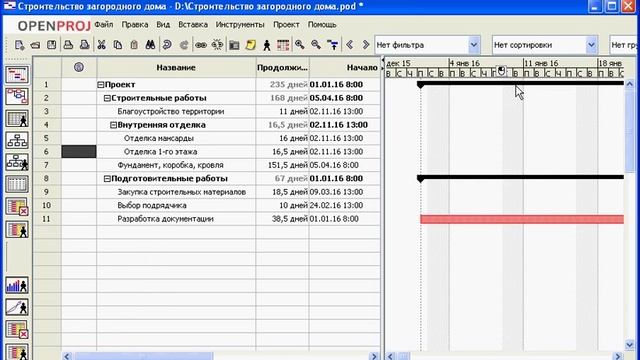640x360 pixels.
Task: Switch to Gantt view in the sidebar
Action: (x=17, y=75)
